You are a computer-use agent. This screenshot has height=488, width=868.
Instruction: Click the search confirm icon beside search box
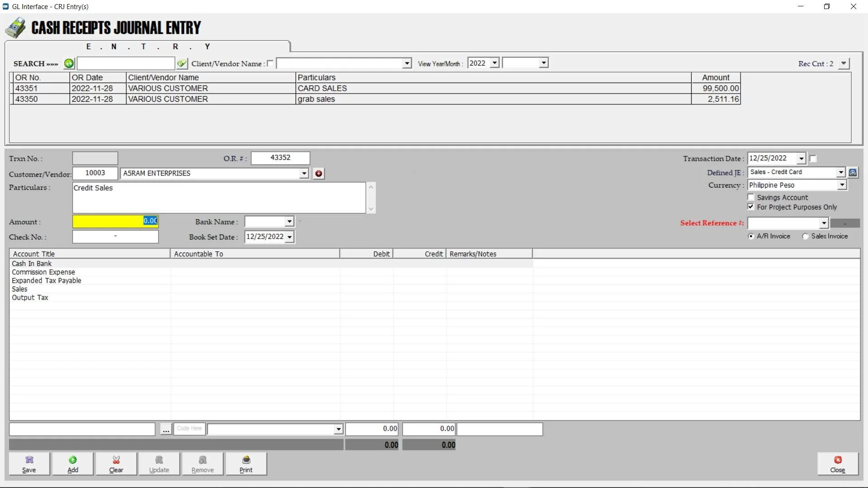(182, 64)
